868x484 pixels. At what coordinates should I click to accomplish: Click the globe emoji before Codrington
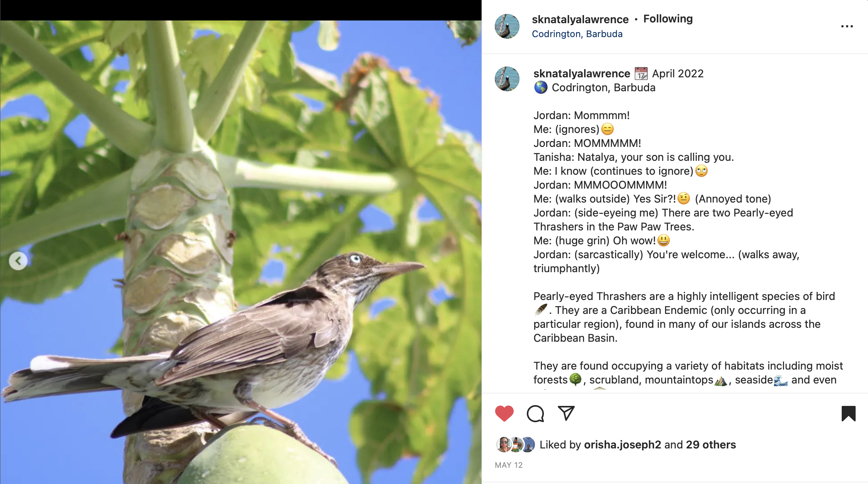541,87
